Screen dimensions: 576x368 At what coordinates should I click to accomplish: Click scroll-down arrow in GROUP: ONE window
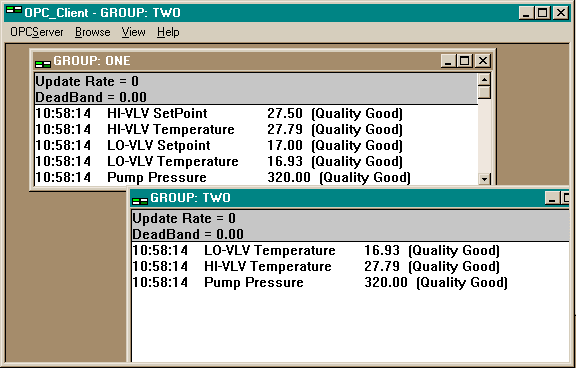[484, 179]
